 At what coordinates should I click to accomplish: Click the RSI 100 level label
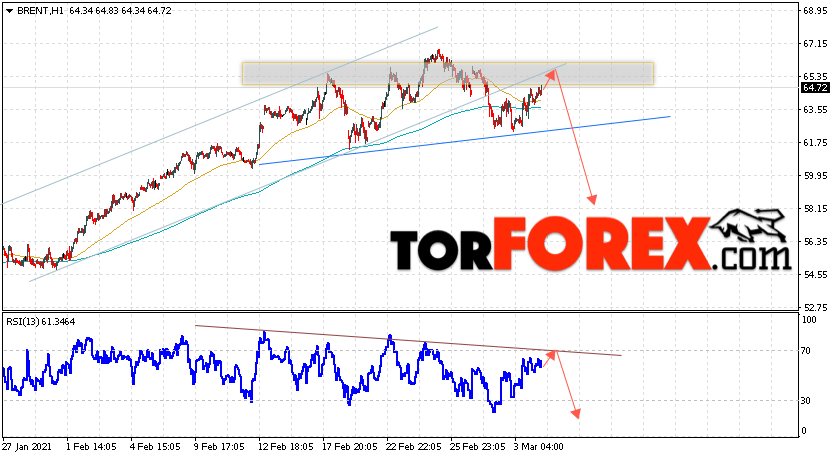pyautogui.click(x=810, y=320)
